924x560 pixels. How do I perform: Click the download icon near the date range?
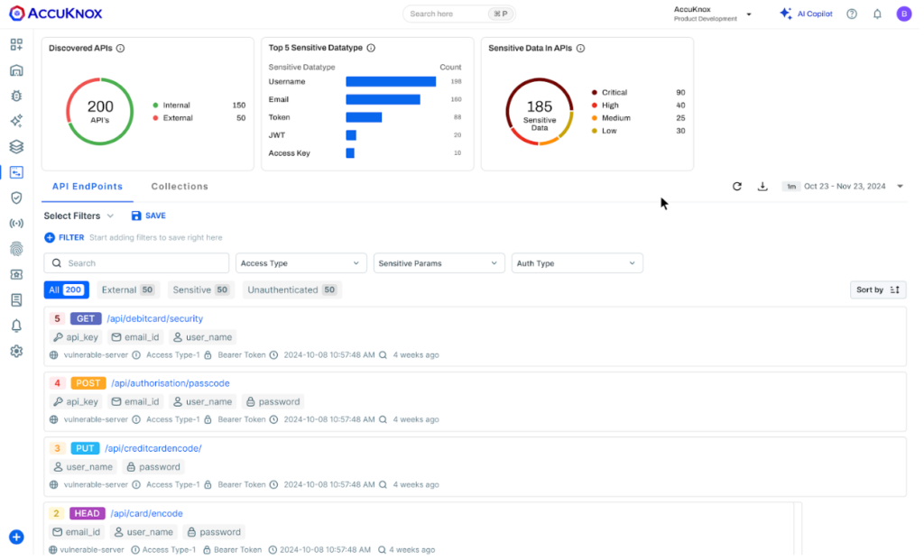(762, 186)
